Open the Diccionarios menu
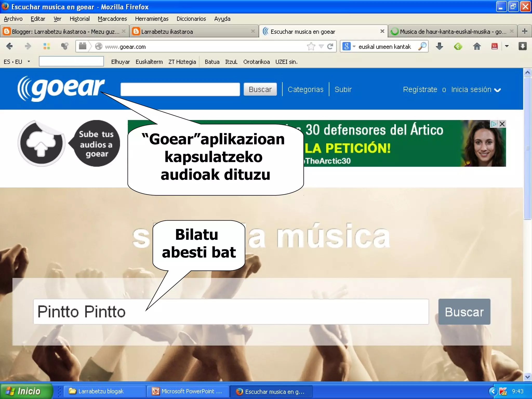 pyautogui.click(x=191, y=19)
